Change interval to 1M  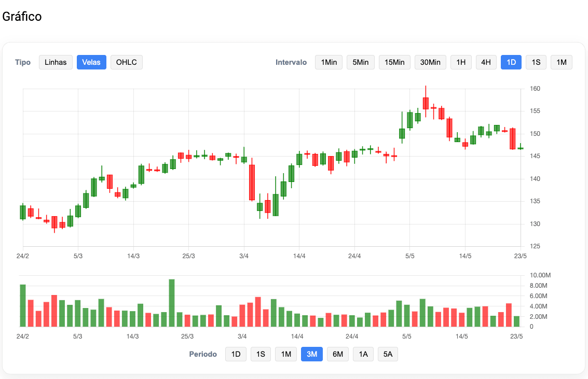(x=561, y=62)
